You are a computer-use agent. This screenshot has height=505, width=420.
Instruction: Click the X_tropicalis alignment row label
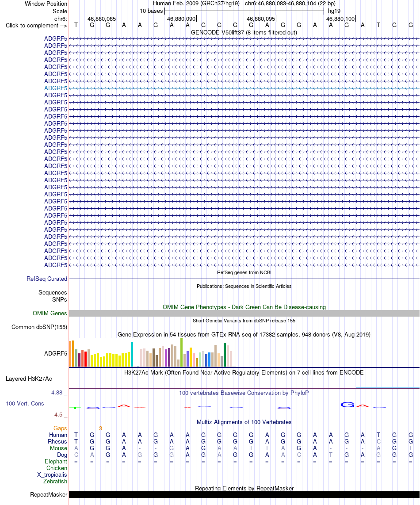click(52, 475)
